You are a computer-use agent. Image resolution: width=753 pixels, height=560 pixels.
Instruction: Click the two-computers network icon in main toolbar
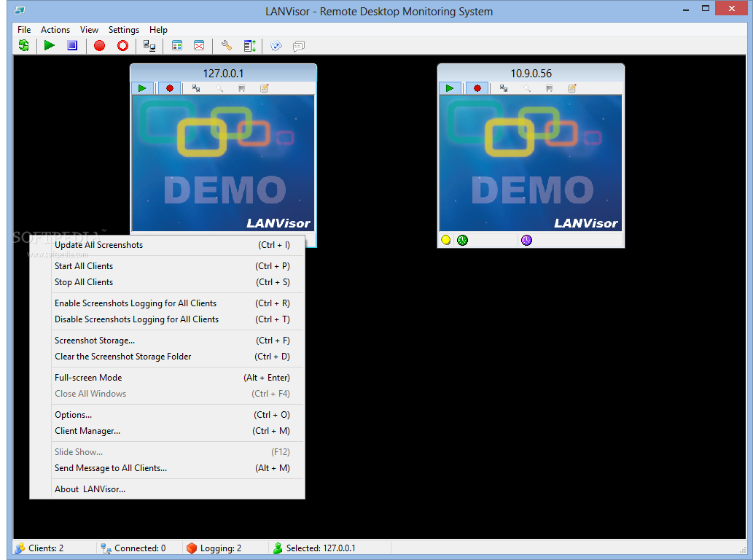pos(149,46)
